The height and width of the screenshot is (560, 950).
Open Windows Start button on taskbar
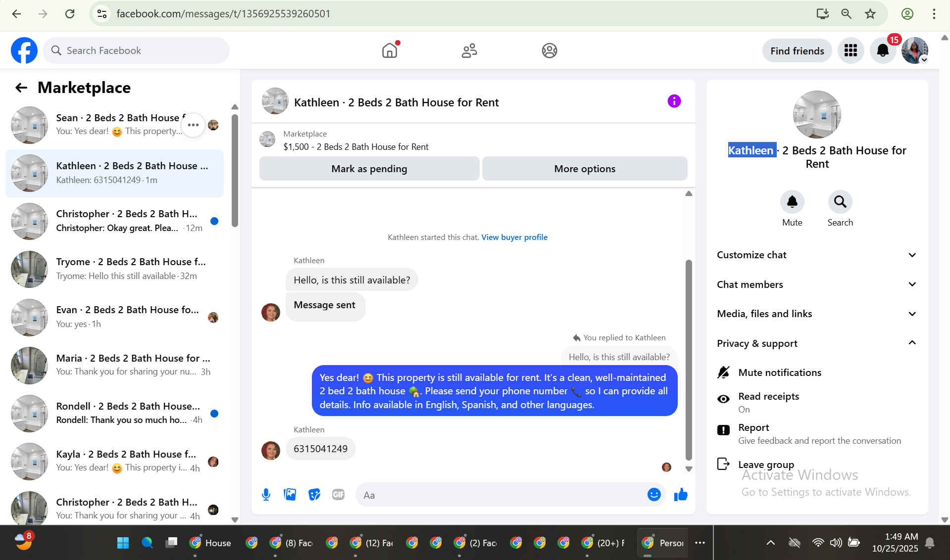pyautogui.click(x=123, y=543)
